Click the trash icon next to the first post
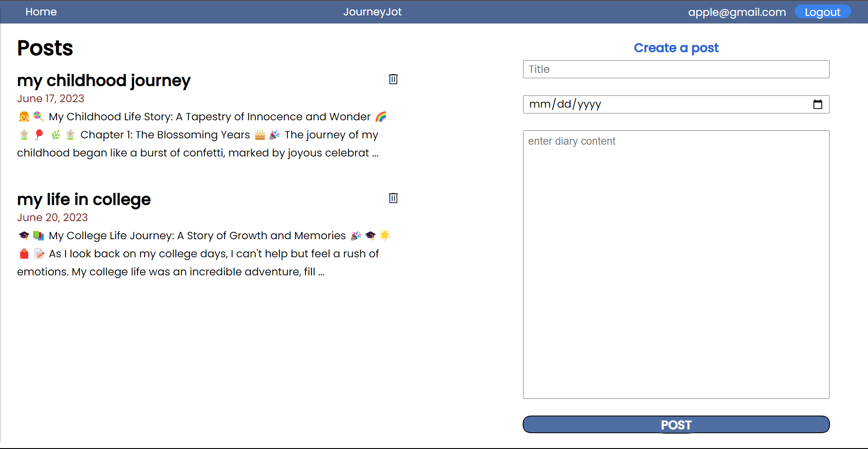The width and height of the screenshot is (868, 449). tap(393, 79)
